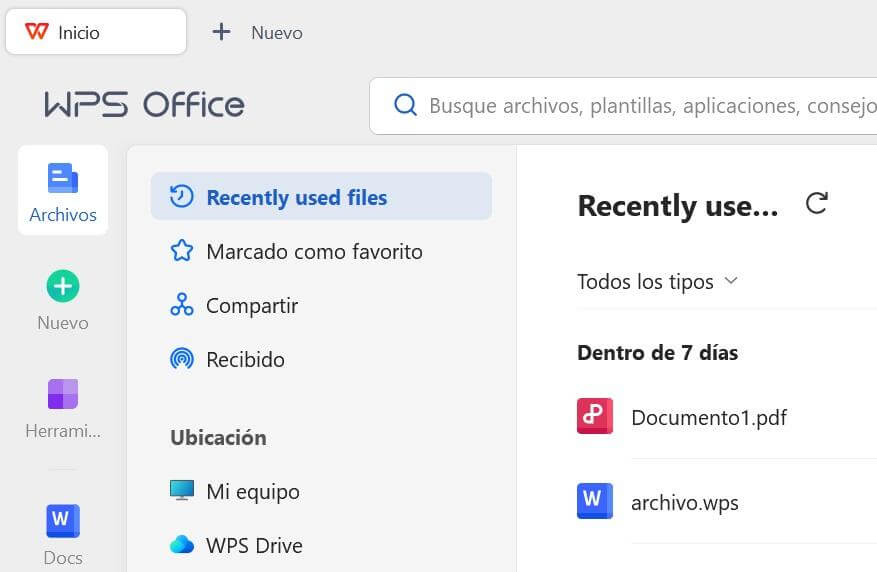Refresh the recently used file list
The height and width of the screenshot is (572, 877).
[816, 204]
